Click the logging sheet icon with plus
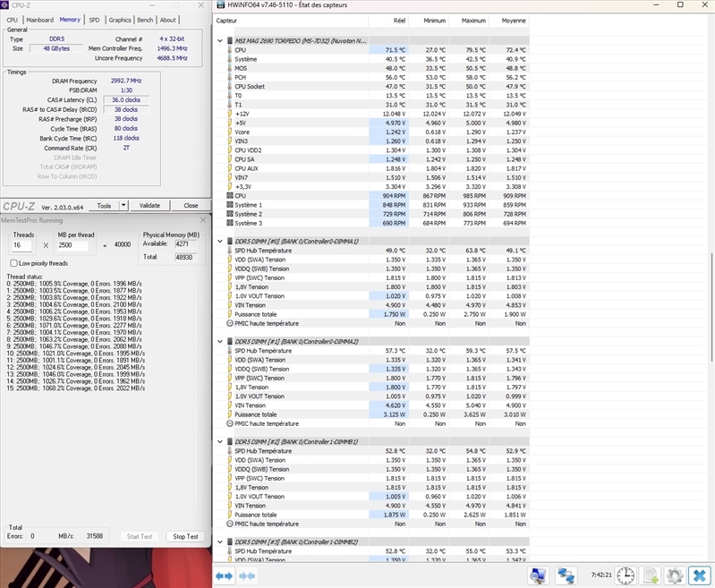The image size is (715, 588). pyautogui.click(x=651, y=575)
